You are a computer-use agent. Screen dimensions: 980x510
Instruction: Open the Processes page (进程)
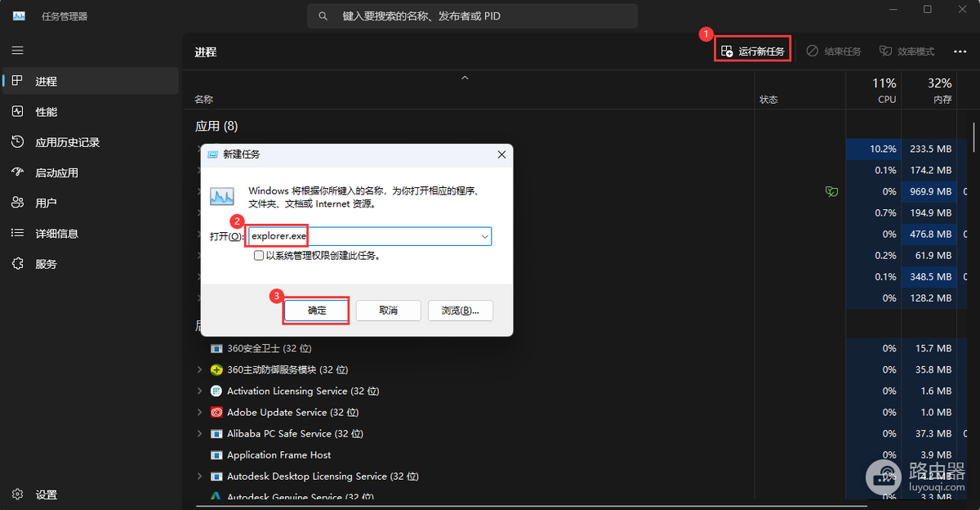coord(91,81)
